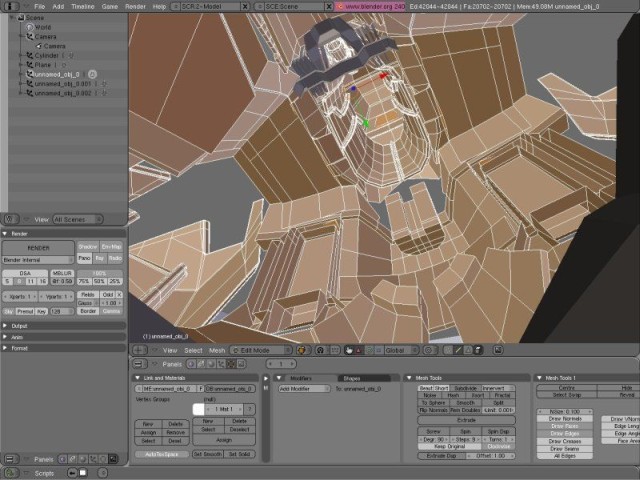
Task: Select unnamed_obj_0.001 in the outliner
Action: 62,84
